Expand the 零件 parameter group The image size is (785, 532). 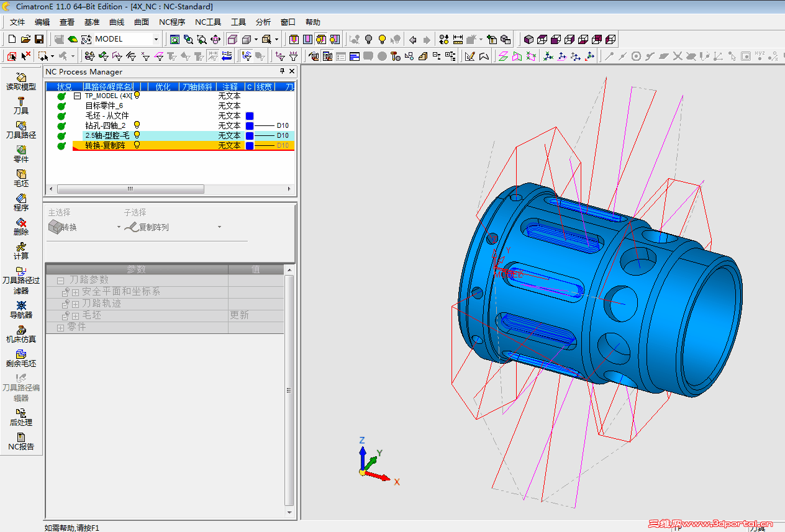pos(61,328)
